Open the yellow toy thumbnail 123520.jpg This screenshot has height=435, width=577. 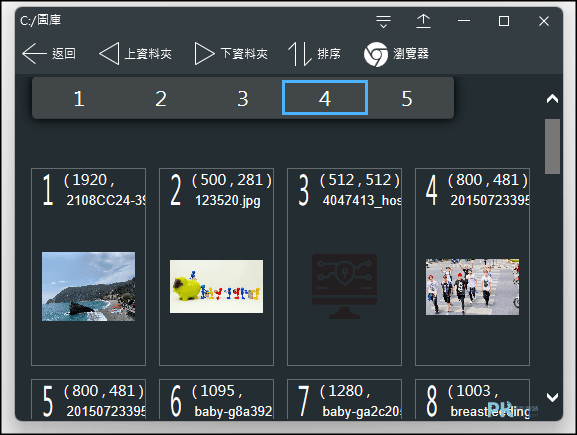(x=216, y=286)
